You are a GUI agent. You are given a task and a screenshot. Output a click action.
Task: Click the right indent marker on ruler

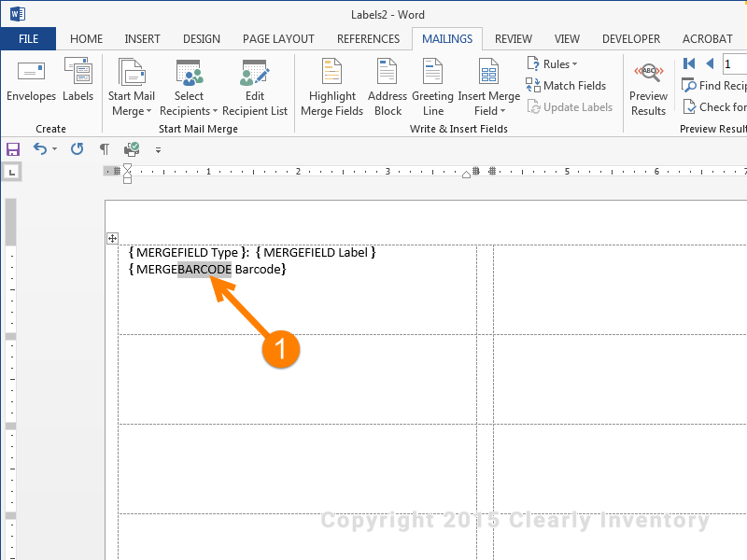466,175
